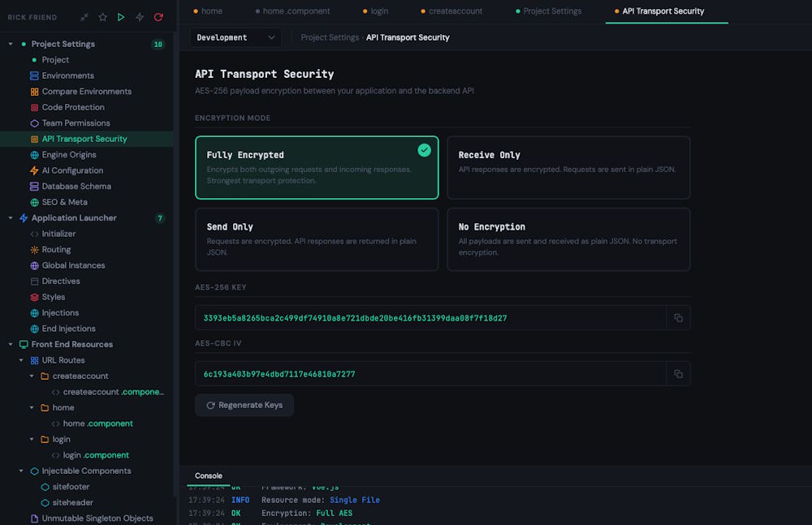This screenshot has width=812, height=525.
Task: Open API Transport Security in sidebar
Action: pyautogui.click(x=84, y=139)
